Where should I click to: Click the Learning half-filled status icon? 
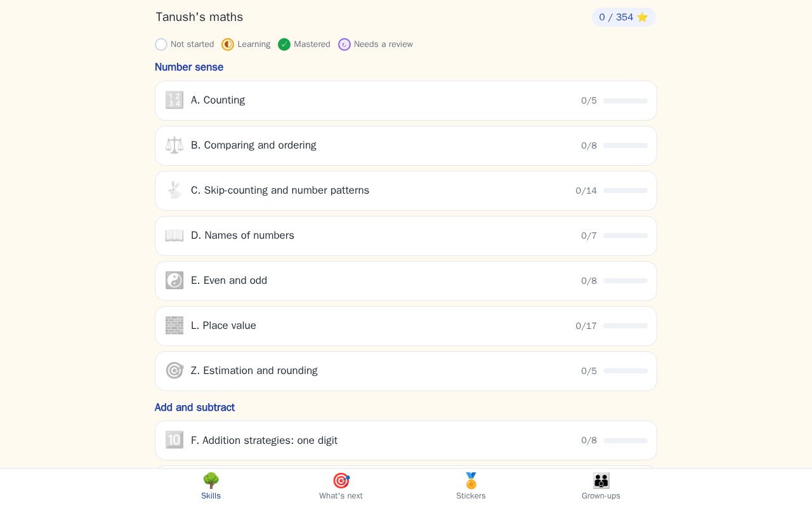click(x=228, y=44)
